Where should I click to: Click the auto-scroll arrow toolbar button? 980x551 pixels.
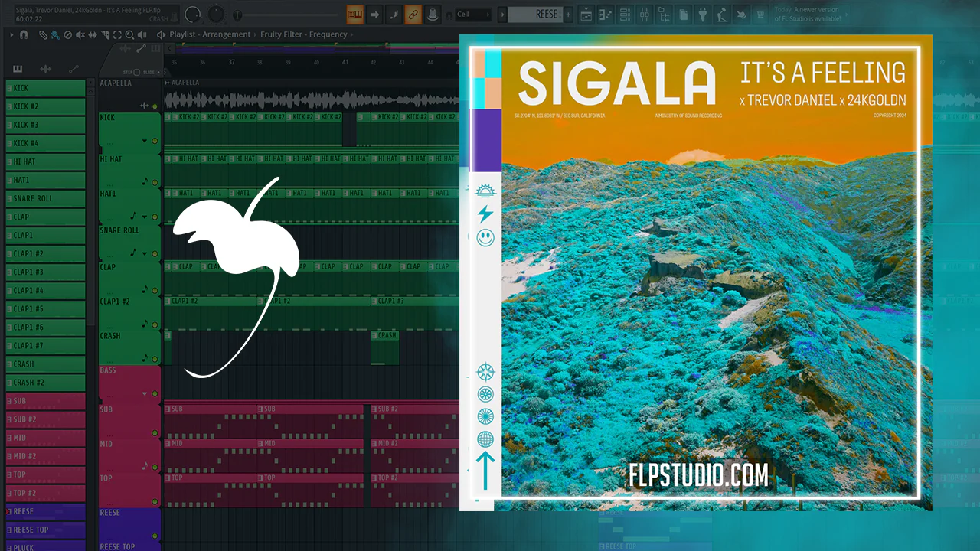coord(374,15)
